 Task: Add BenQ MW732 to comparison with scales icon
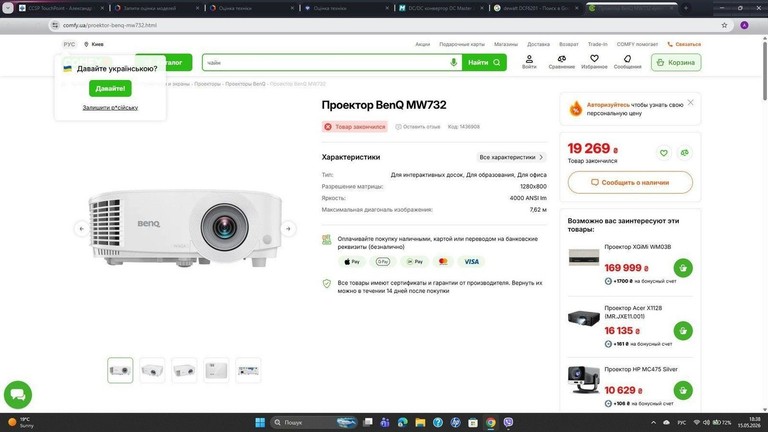(684, 153)
